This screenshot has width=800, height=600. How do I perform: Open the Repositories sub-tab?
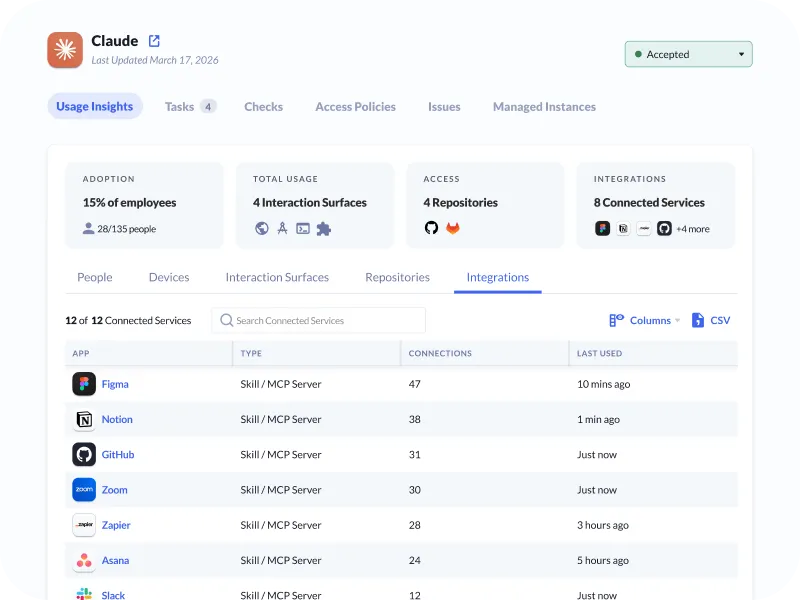coord(397,277)
